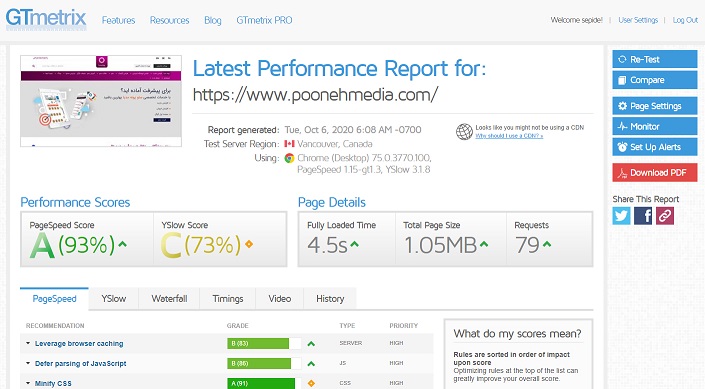Click the PRIORITY column header
Viewport: 705px width, 389px height.
point(404,326)
